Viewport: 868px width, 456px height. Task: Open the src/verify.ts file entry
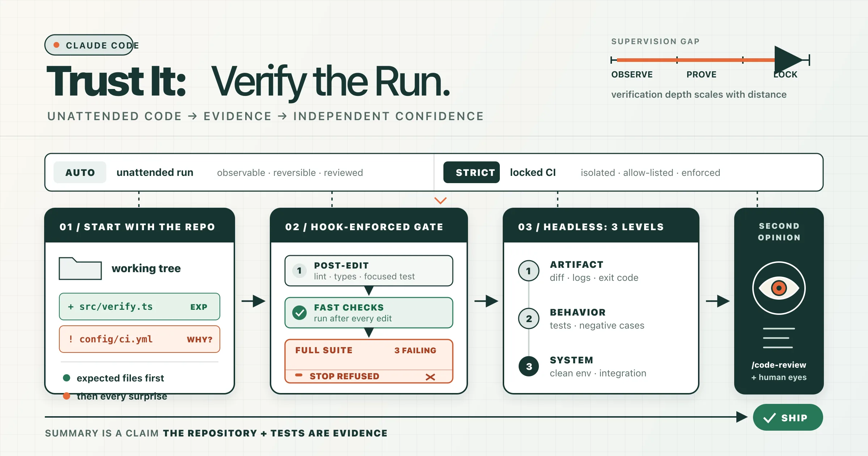click(x=140, y=307)
